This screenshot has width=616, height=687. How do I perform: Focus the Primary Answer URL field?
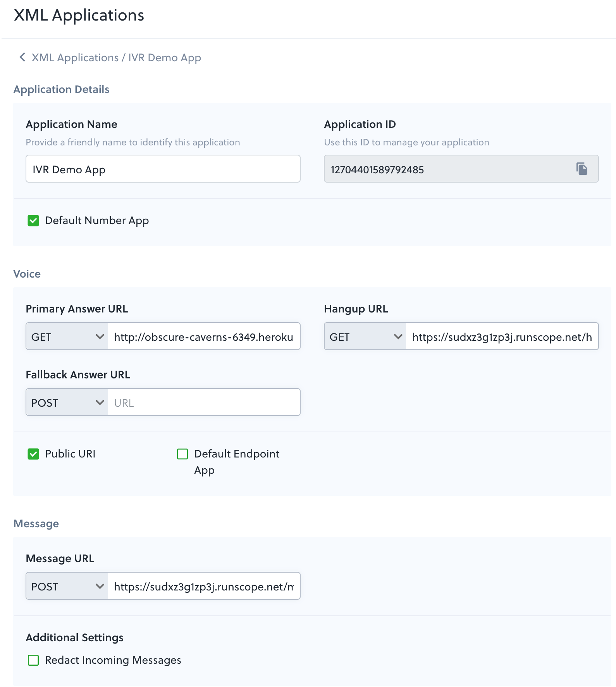tap(203, 337)
